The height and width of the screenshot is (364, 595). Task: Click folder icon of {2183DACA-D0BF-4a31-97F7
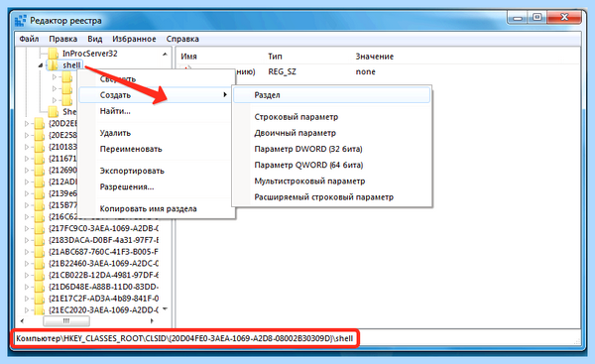[x=39, y=240]
